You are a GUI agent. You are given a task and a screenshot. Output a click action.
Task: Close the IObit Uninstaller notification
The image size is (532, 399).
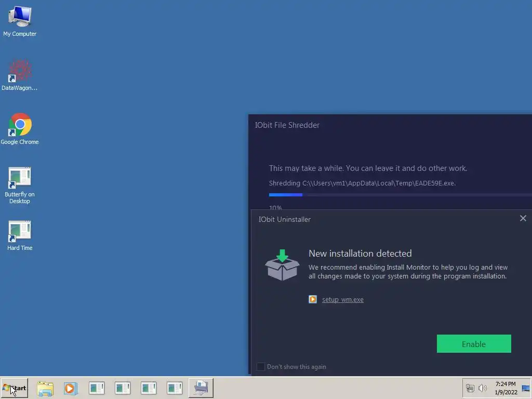(x=523, y=219)
